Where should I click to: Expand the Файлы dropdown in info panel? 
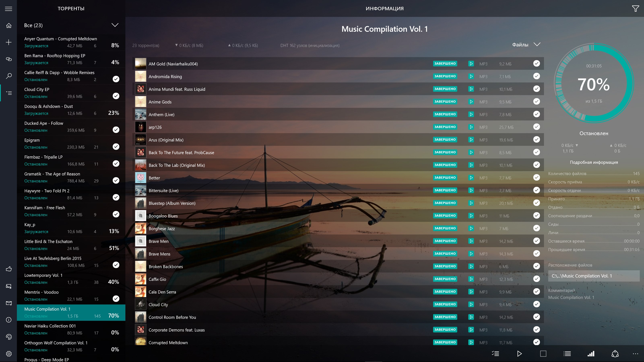[537, 44]
